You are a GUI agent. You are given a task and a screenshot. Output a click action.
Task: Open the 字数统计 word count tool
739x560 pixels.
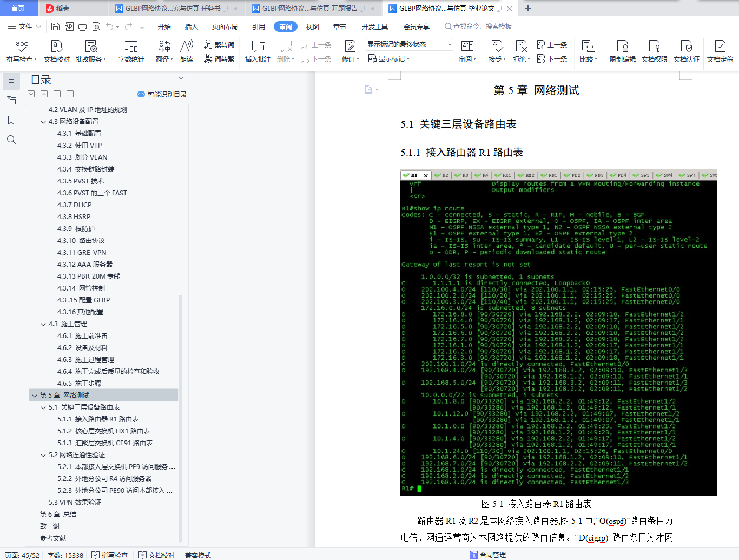[x=131, y=51]
